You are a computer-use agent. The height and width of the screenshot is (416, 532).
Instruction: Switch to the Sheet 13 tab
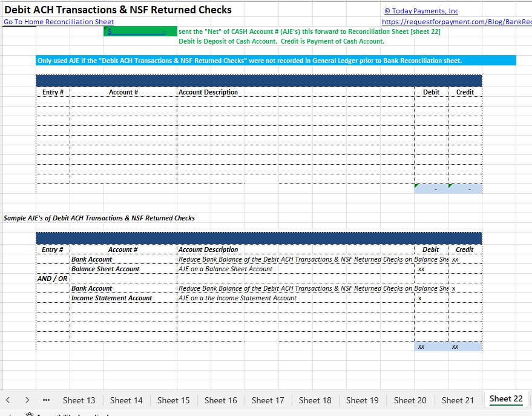click(x=79, y=400)
